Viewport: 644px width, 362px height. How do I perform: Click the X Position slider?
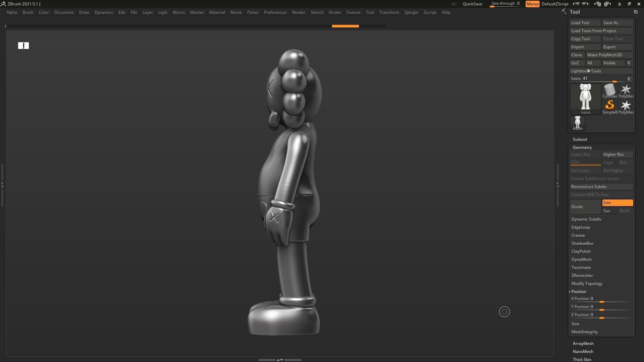tap(601, 299)
